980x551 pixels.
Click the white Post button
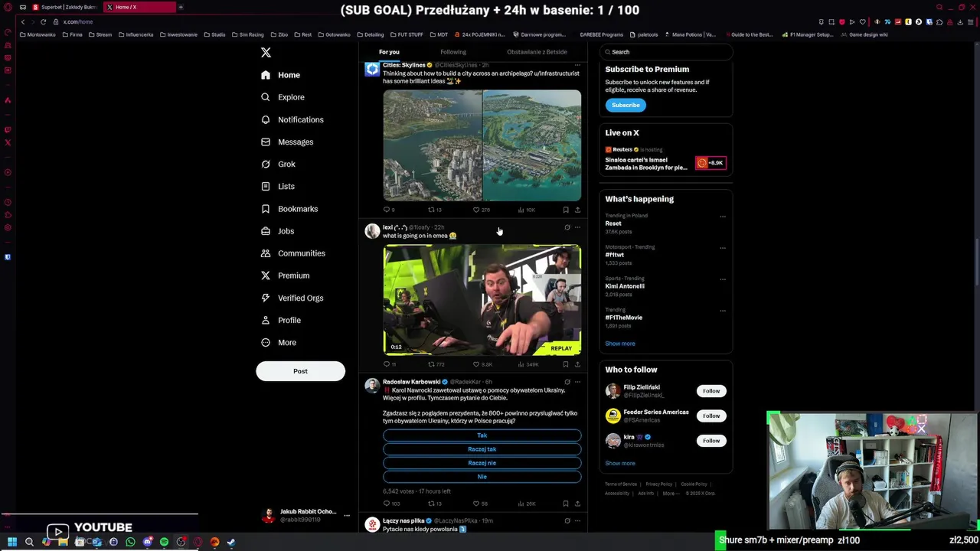300,371
